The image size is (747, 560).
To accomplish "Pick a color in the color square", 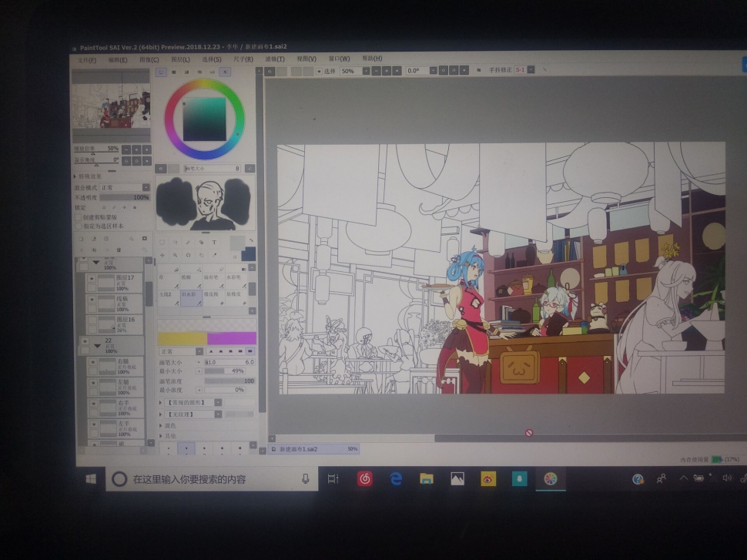I will pos(204,119).
